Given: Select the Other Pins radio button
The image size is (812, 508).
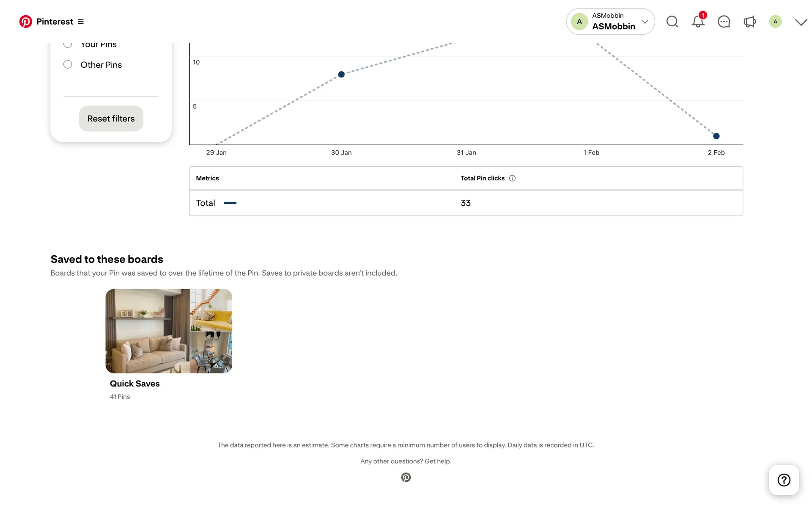Looking at the screenshot, I should coord(68,64).
